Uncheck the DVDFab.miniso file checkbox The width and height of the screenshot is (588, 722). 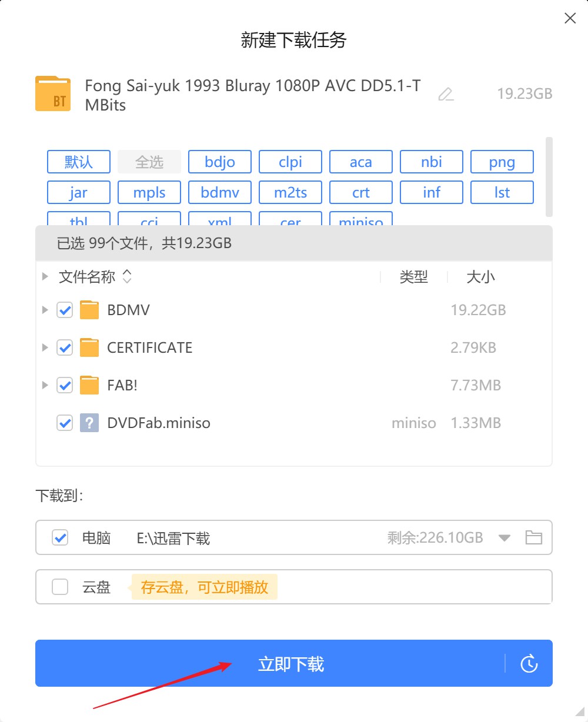pos(65,423)
